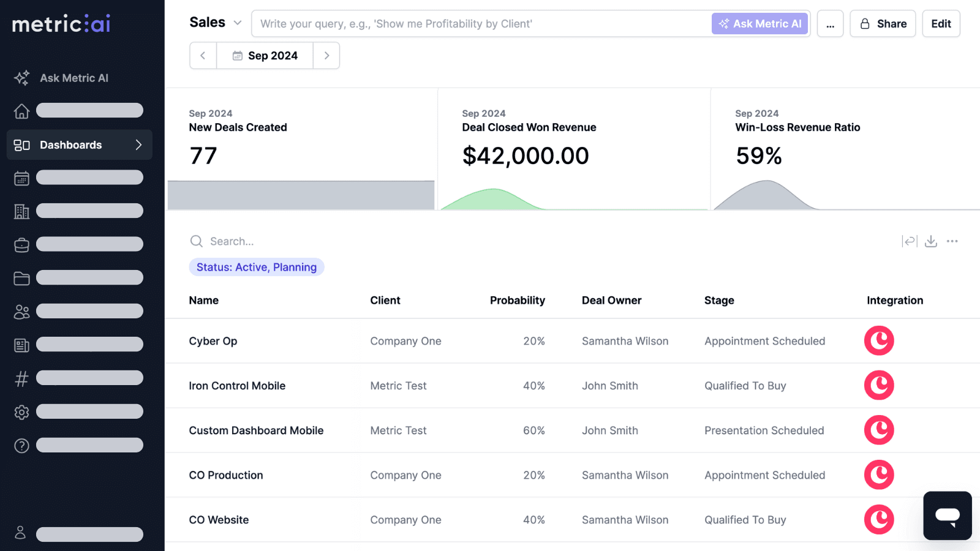
Task: Click the Share button
Action: pyautogui.click(x=882, y=24)
